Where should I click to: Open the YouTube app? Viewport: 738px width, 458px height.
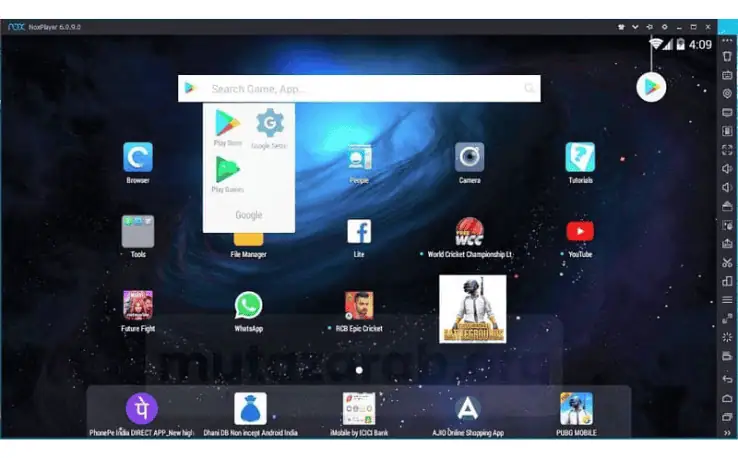tap(580, 231)
